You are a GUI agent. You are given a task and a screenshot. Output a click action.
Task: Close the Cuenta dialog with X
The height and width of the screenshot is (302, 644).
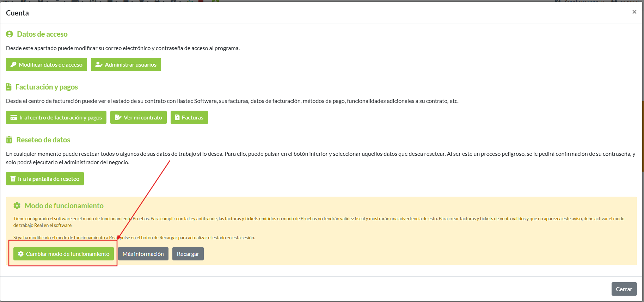click(x=634, y=12)
